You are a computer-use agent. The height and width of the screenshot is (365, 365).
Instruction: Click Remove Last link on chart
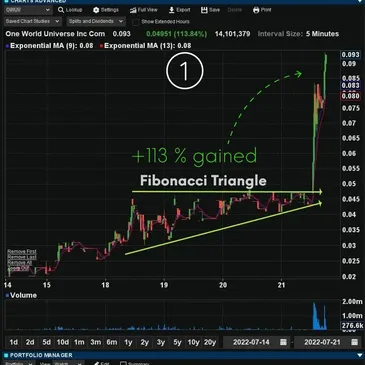pos(22,257)
